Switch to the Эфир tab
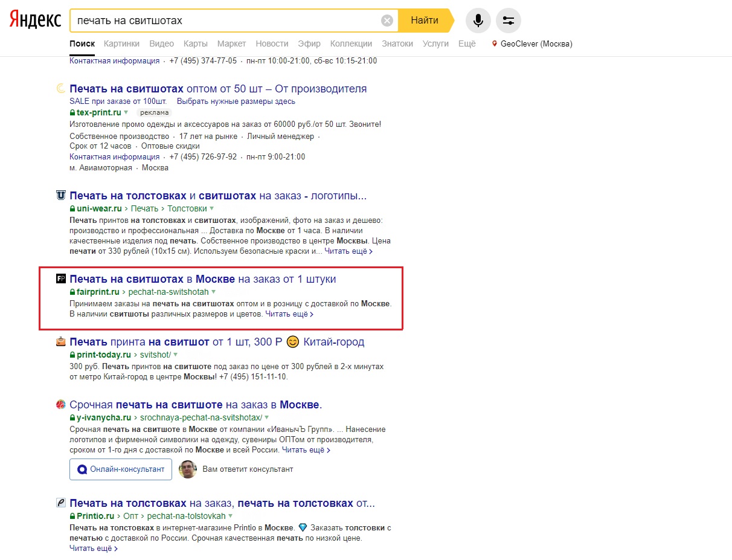 tap(309, 43)
